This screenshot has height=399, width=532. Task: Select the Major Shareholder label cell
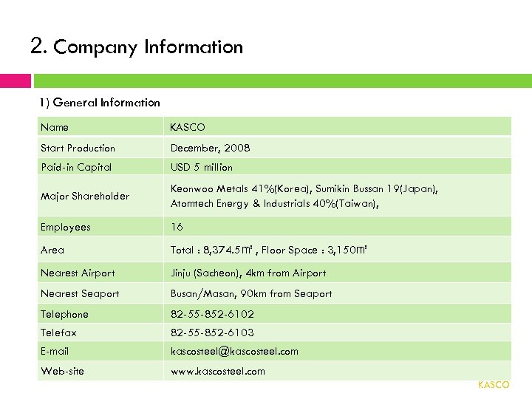click(85, 196)
